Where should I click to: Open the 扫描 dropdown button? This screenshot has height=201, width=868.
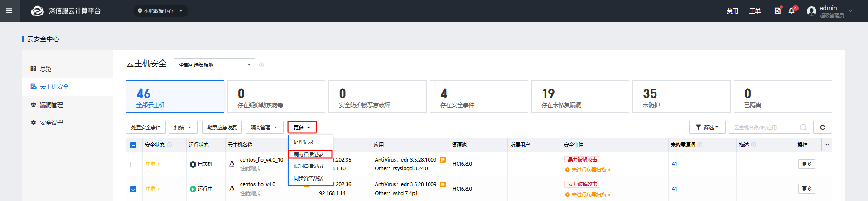pyautogui.click(x=183, y=127)
